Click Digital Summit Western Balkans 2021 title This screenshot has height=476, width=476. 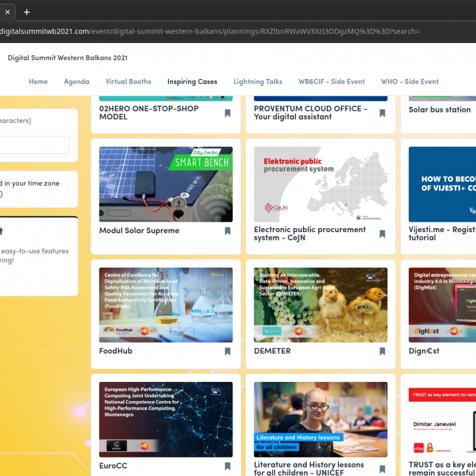click(67, 57)
